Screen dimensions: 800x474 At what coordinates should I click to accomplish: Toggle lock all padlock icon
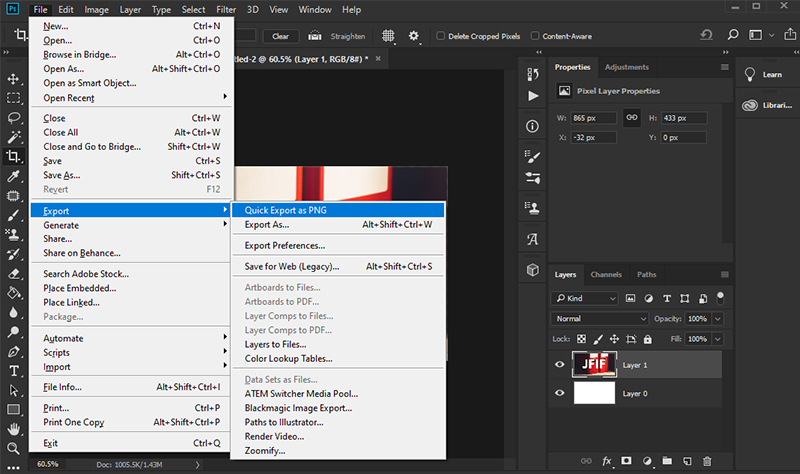tap(647, 339)
